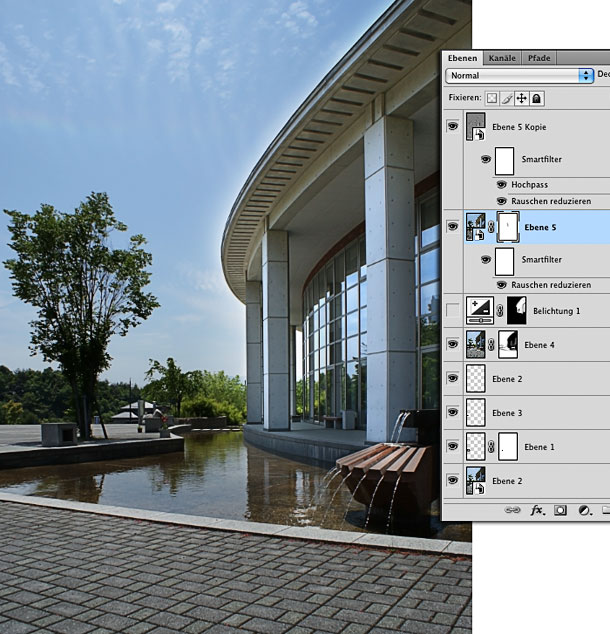Select the Ebene 5 layer mask thumbnail
610x634 pixels.
pos(508,227)
